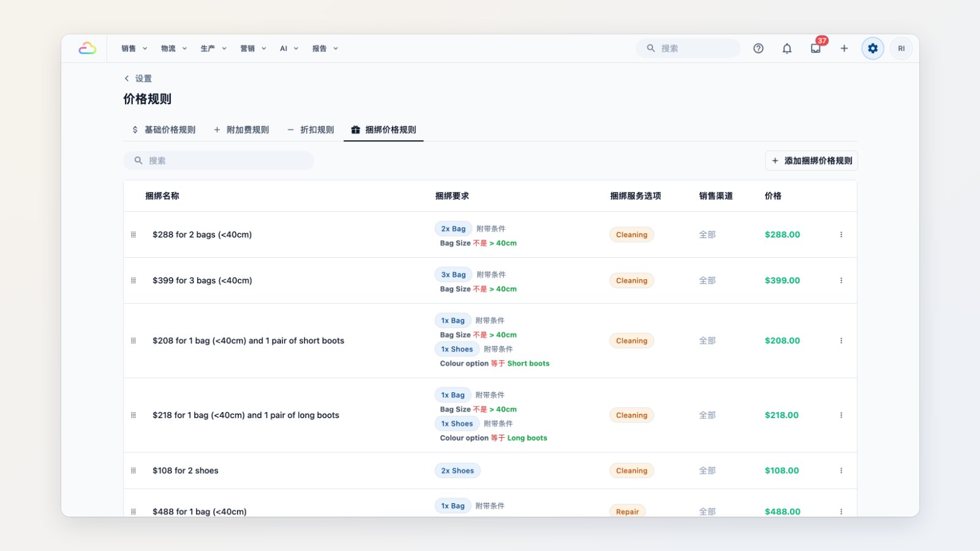Open more options for $218.00 row
This screenshot has width=980, height=551.
click(841, 415)
